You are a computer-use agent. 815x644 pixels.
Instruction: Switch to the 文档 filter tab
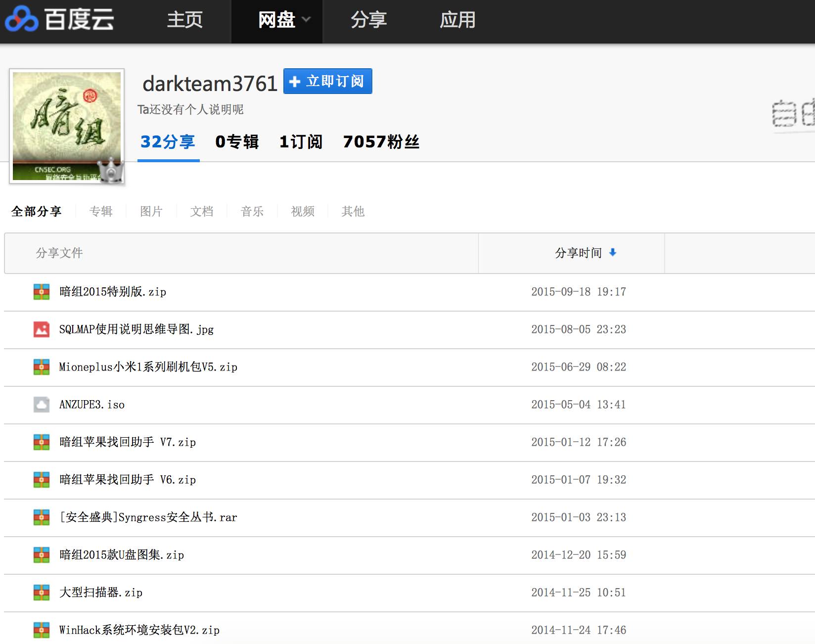tap(201, 212)
